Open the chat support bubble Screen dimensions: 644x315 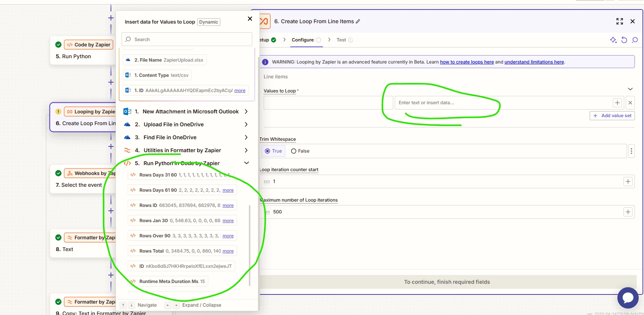[x=628, y=297]
